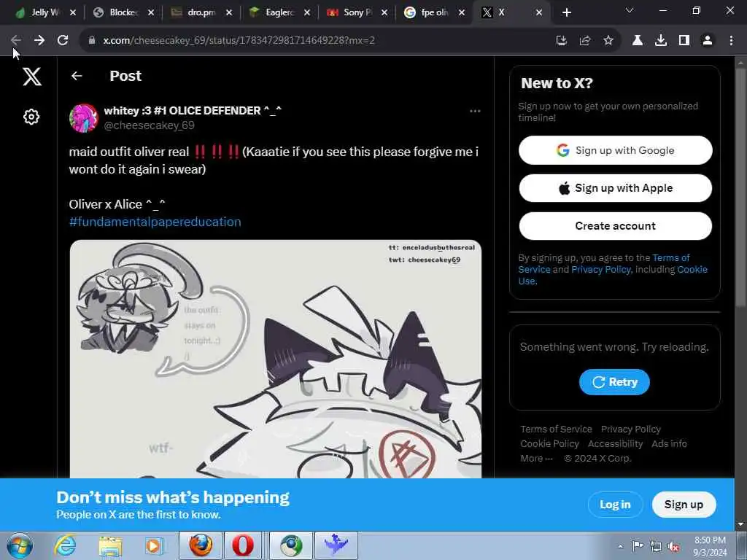Open Privacy Policy link in signup text

pyautogui.click(x=601, y=270)
